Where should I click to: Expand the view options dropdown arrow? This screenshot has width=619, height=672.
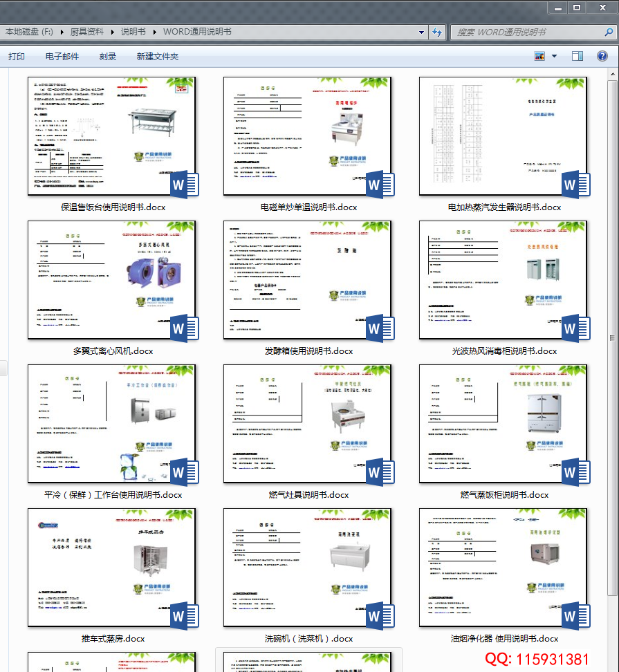coord(554,57)
